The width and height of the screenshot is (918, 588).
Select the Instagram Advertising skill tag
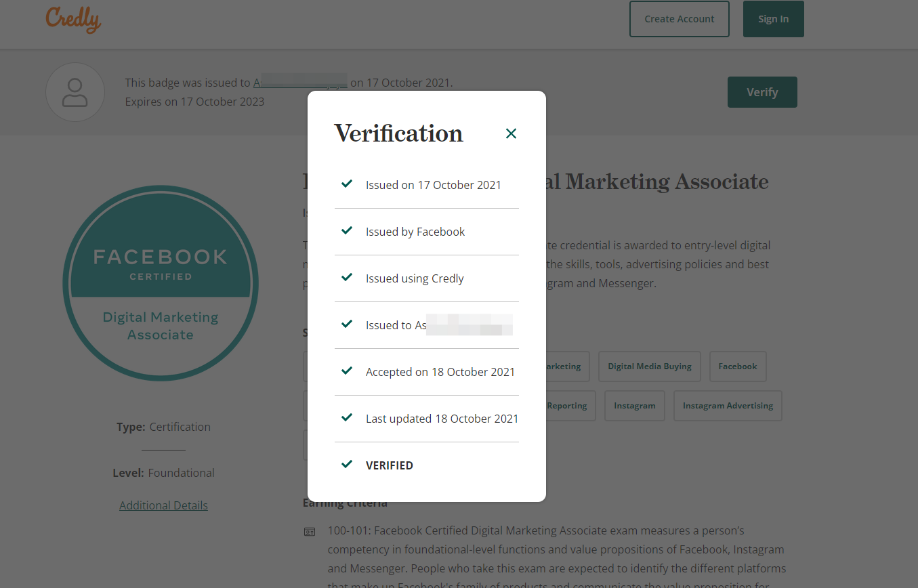click(728, 406)
